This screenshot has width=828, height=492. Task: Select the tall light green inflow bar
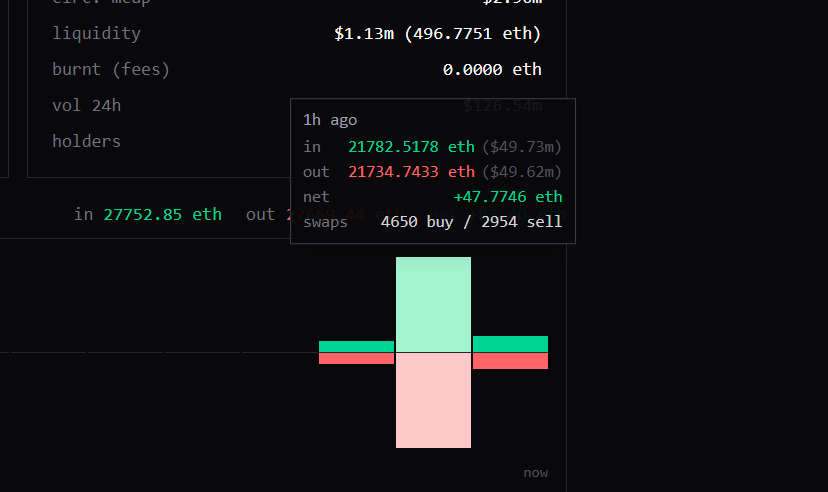[x=434, y=304]
